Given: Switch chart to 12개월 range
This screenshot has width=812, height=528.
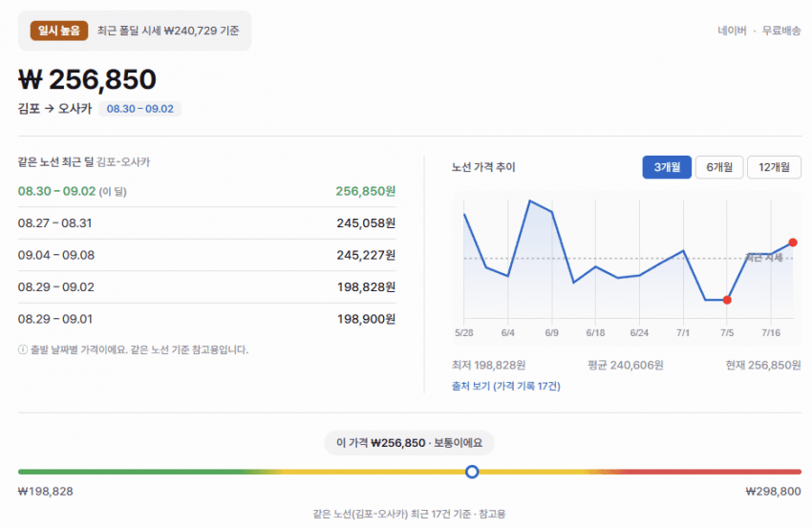Looking at the screenshot, I should [774, 167].
